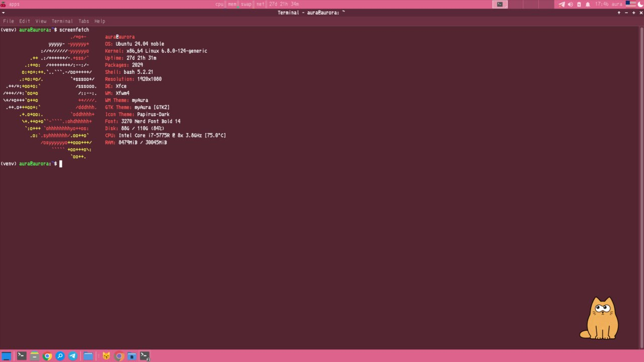This screenshot has height=362, width=644.
Task: Click the cat face window in taskbar
Action: pyautogui.click(x=106, y=356)
